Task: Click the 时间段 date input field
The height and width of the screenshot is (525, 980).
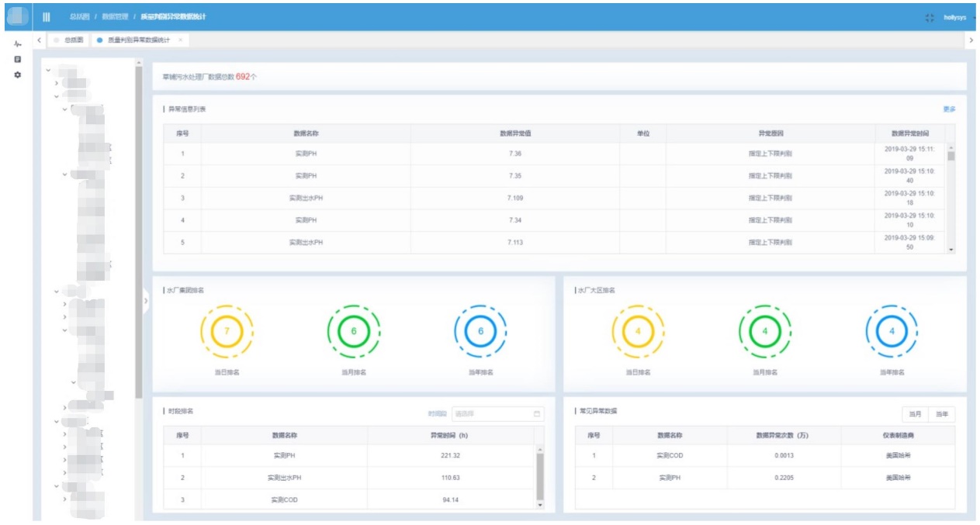Action: 490,414
